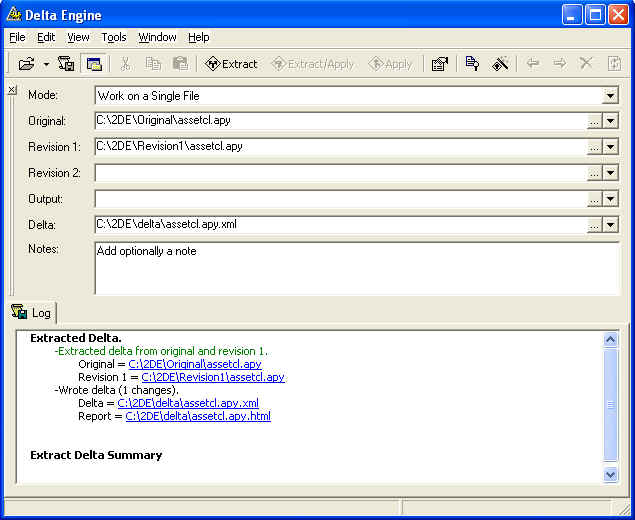Click the Apply toolbar button

pyautogui.click(x=390, y=64)
